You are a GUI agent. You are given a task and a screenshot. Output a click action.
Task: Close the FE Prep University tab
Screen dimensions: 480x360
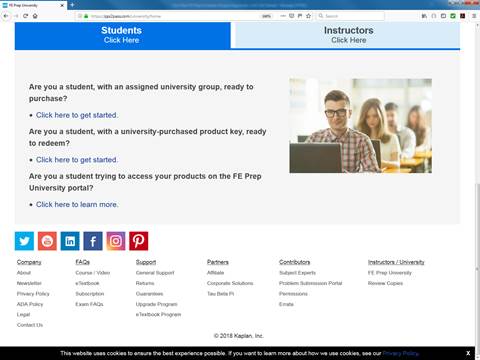62,5
